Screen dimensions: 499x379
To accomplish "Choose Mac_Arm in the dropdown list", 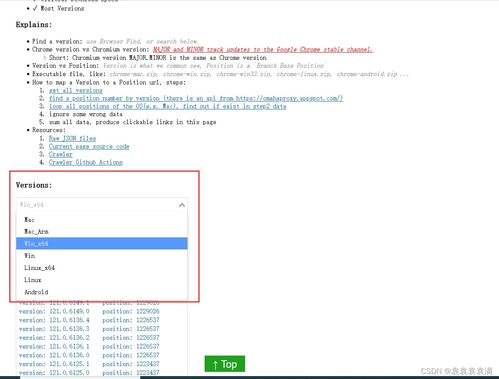I will coord(102,232).
